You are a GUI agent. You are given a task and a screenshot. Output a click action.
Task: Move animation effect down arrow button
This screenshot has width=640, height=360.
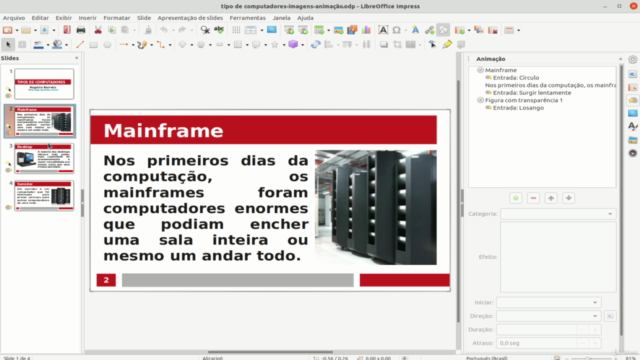pyautogui.click(x=569, y=198)
